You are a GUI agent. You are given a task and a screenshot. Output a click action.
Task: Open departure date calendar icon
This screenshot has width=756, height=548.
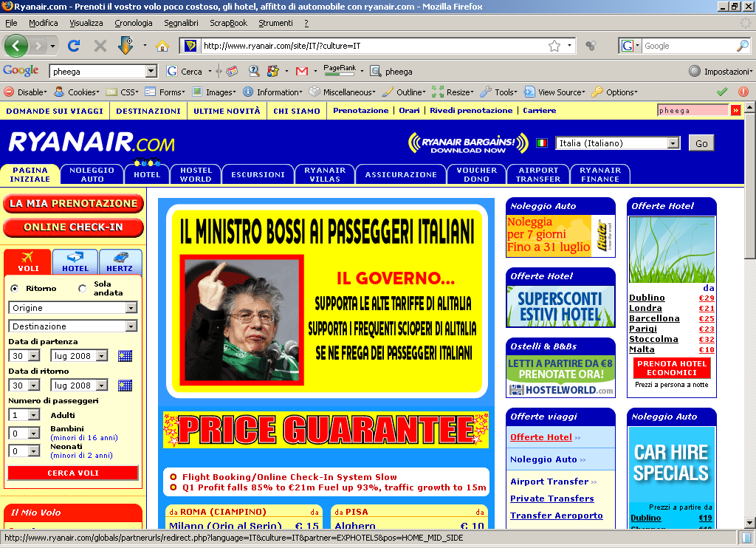(x=126, y=356)
